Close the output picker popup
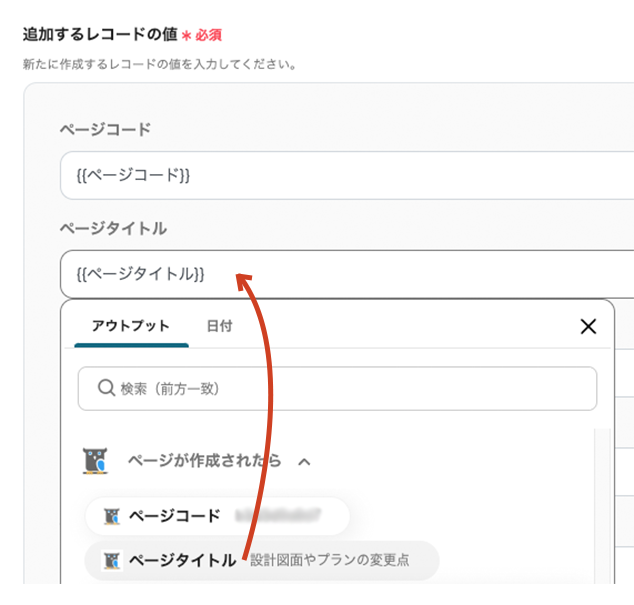Screen dimensions: 634x605 click(588, 326)
